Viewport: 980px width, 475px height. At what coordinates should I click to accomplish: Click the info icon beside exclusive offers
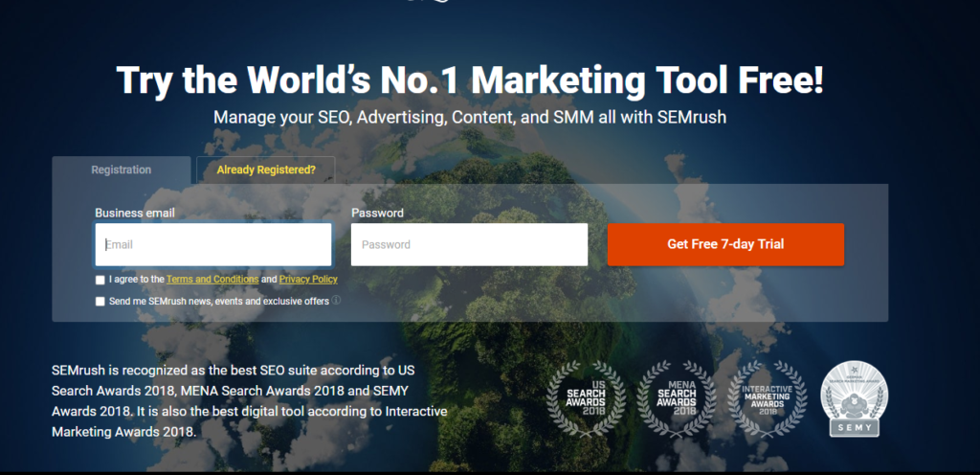coord(336,301)
